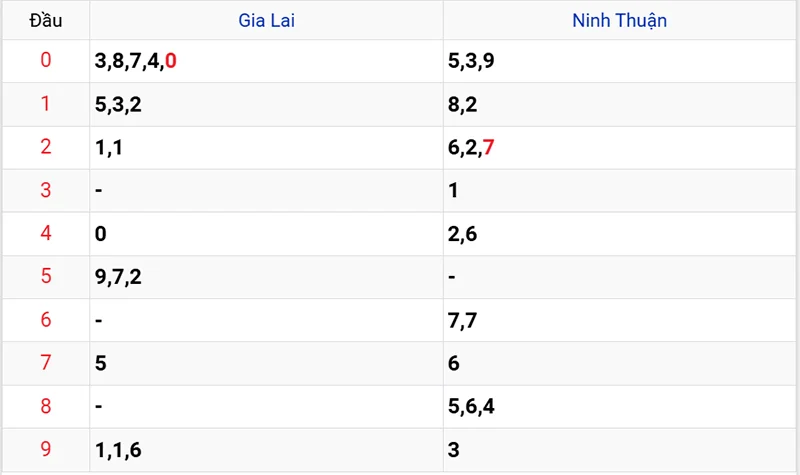Click the red row label 5 in Đầu column
The height and width of the screenshot is (475, 800).
[45, 277]
